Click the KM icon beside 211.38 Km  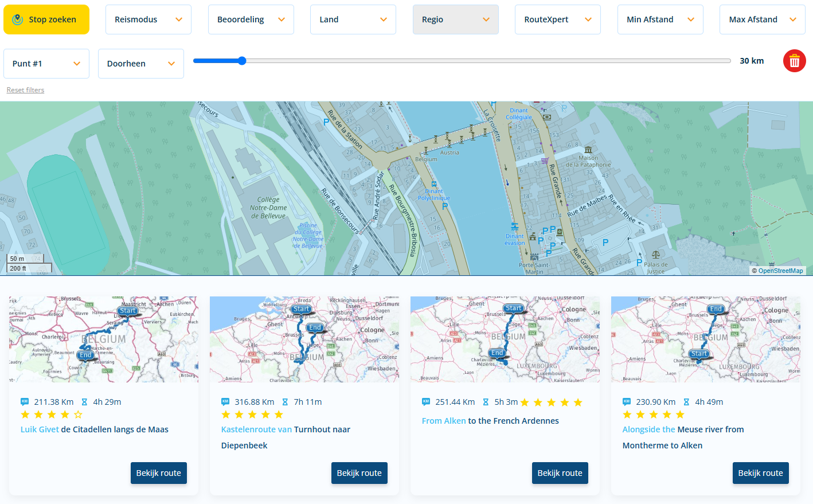click(x=25, y=402)
